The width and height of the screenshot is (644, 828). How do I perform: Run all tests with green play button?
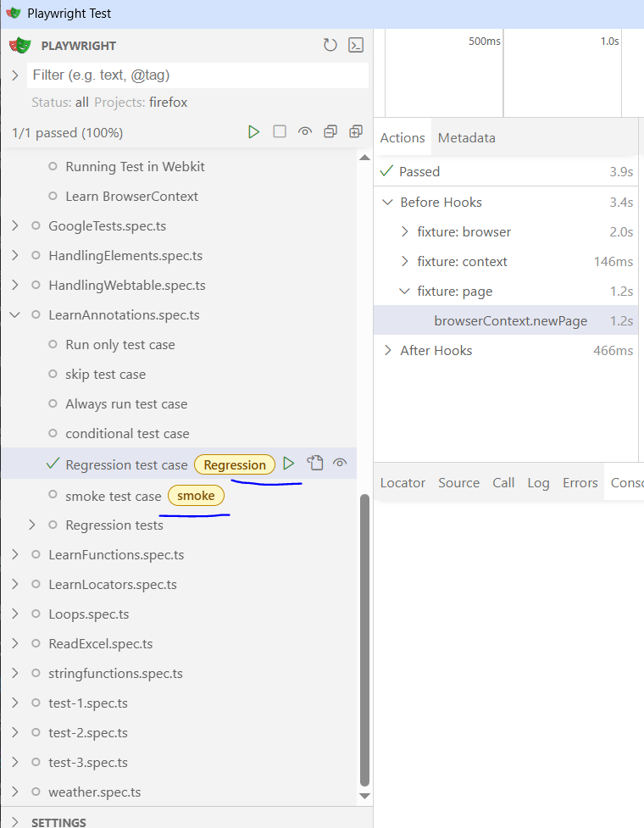[x=253, y=132]
